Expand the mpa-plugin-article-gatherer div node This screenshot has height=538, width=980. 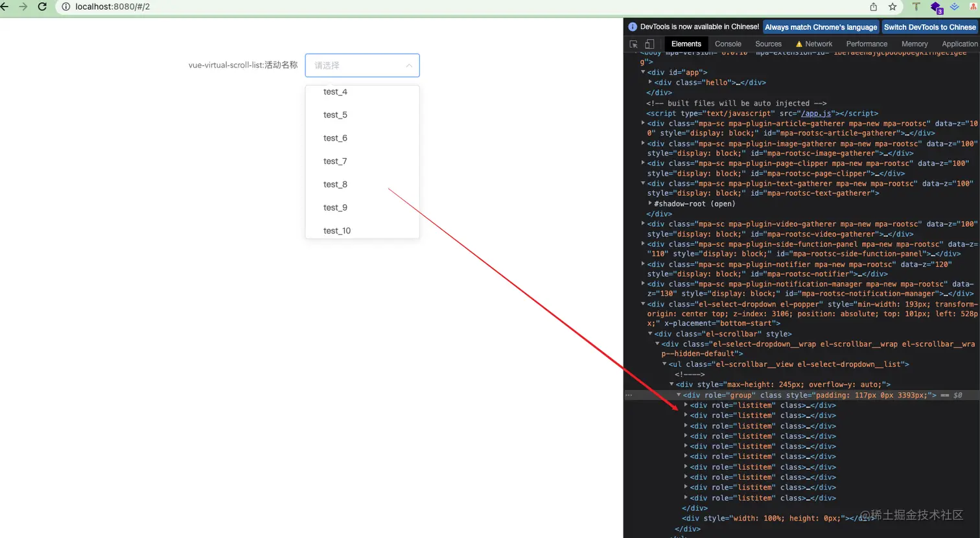click(x=643, y=123)
